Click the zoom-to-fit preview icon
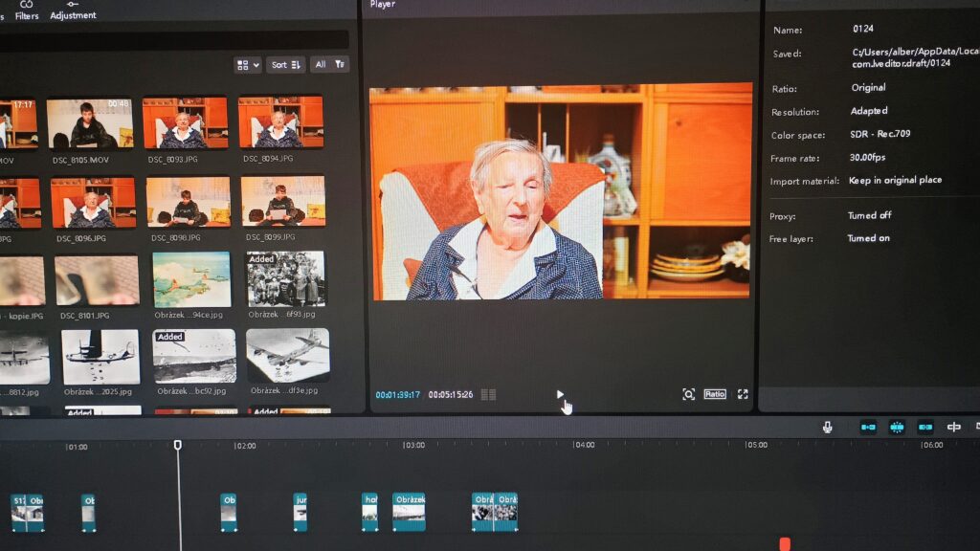The image size is (980, 551). pos(688,394)
